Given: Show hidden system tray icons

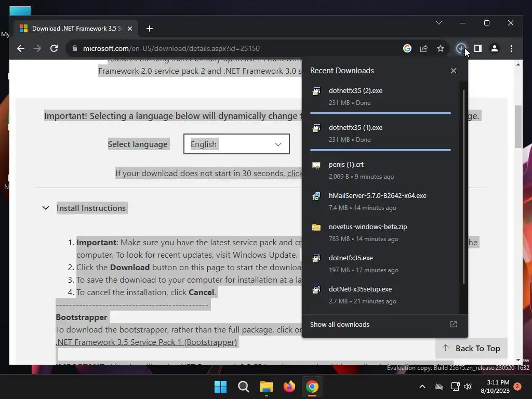Looking at the screenshot, I should (422, 387).
